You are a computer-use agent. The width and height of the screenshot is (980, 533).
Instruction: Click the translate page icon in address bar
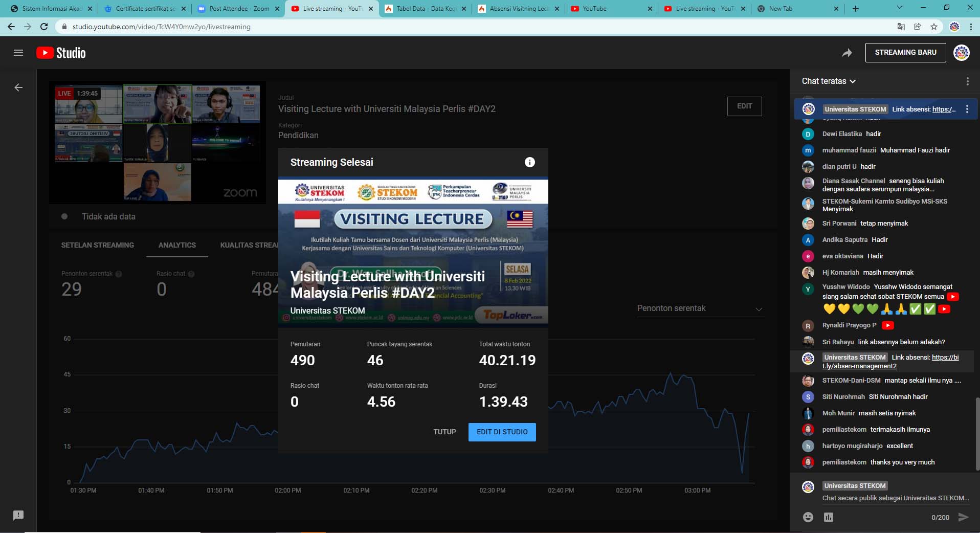901,27
